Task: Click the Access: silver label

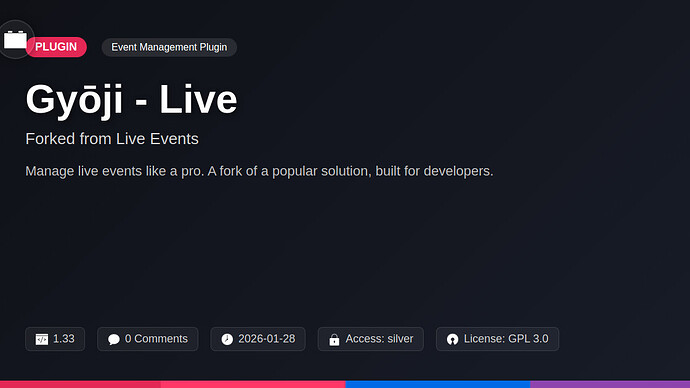Action: point(379,339)
